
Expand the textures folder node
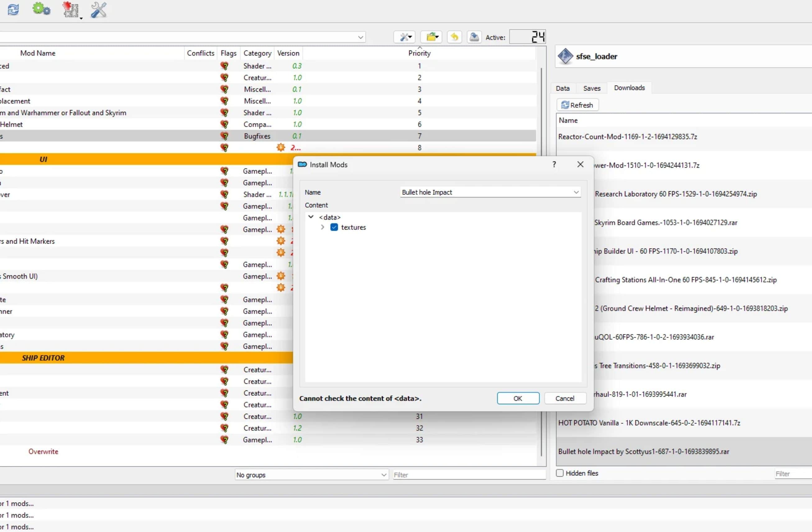point(323,227)
